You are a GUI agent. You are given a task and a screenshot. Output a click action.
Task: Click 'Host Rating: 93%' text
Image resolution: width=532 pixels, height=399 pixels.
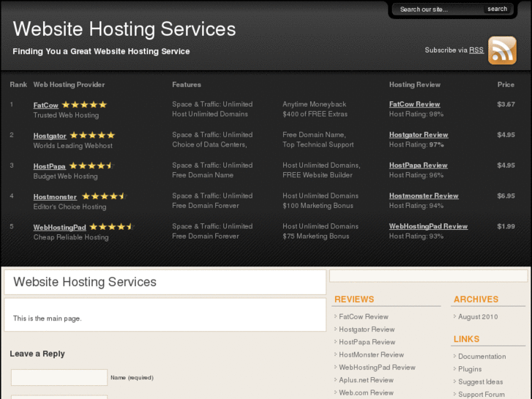pos(416,236)
